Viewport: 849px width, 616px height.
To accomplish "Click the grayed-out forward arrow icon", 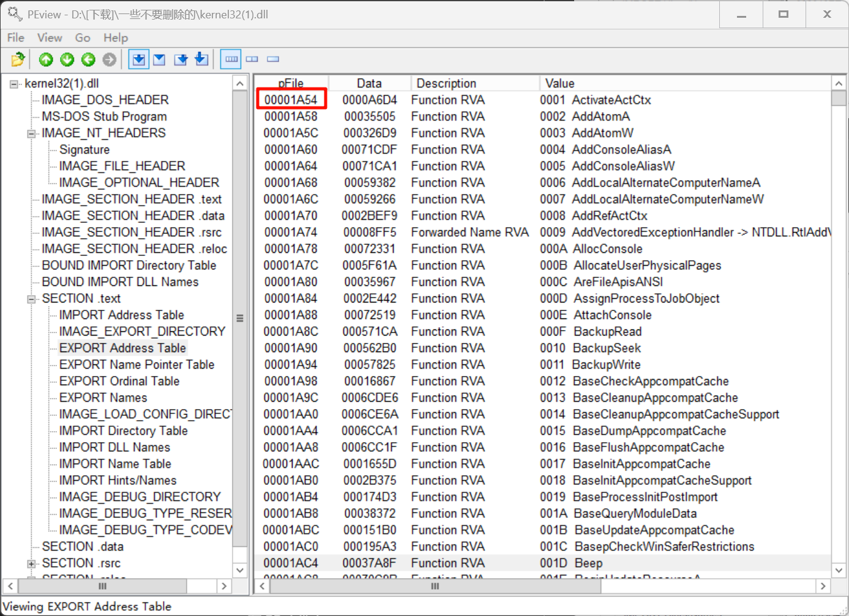I will [x=110, y=59].
